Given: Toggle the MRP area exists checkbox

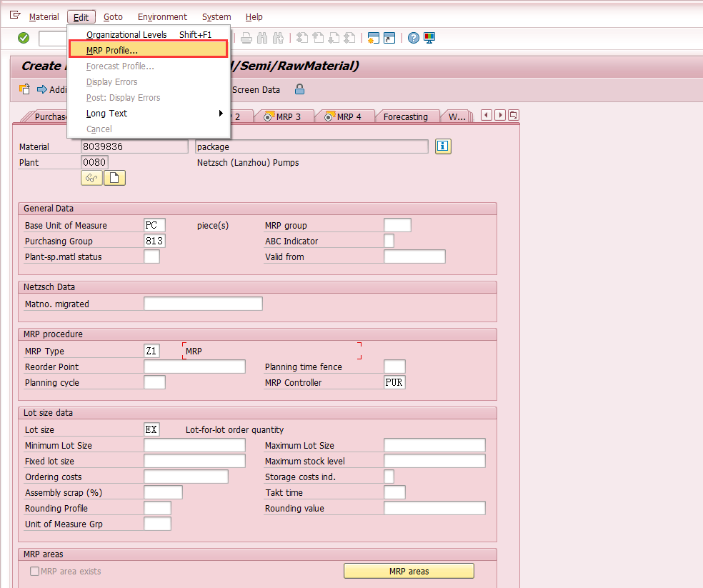Looking at the screenshot, I should pos(34,570).
